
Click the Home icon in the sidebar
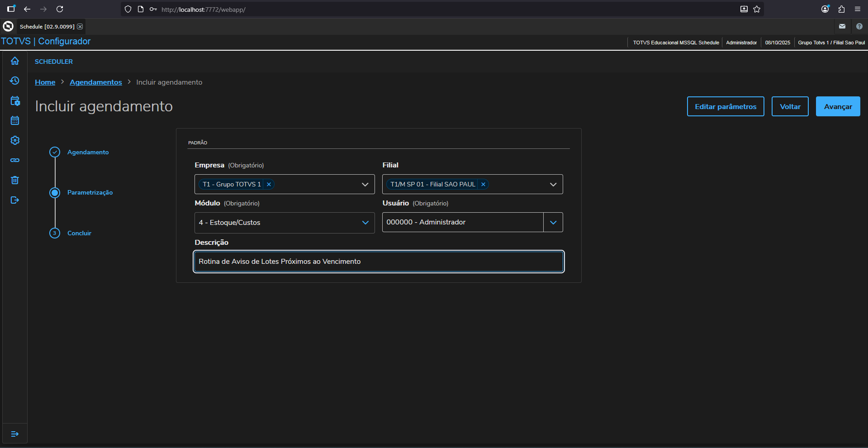point(15,61)
